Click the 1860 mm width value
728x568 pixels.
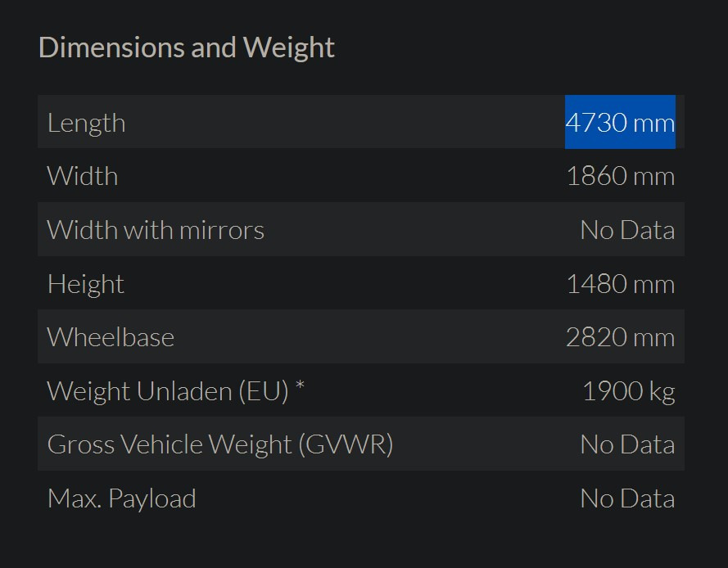(x=620, y=176)
